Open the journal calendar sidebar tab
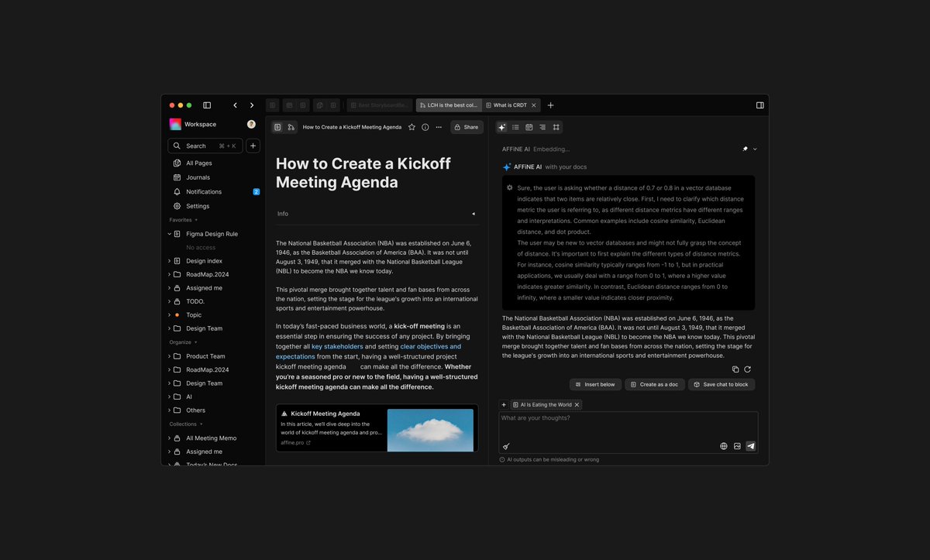 (x=529, y=127)
